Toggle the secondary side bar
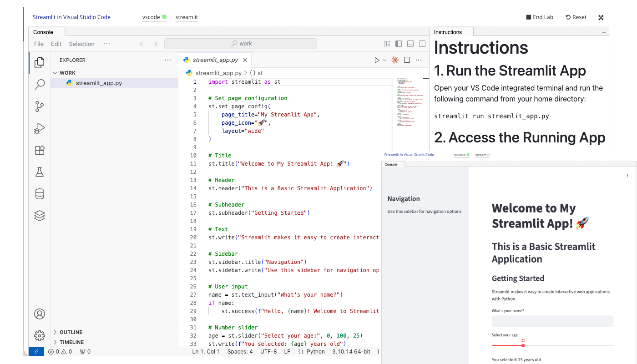 [422, 44]
